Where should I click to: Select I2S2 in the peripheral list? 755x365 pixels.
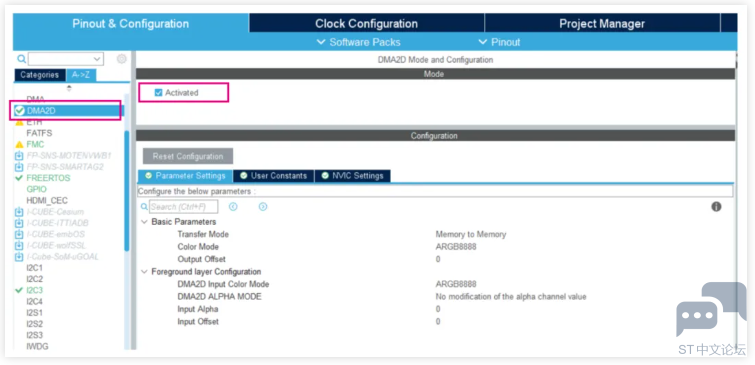pyautogui.click(x=35, y=324)
